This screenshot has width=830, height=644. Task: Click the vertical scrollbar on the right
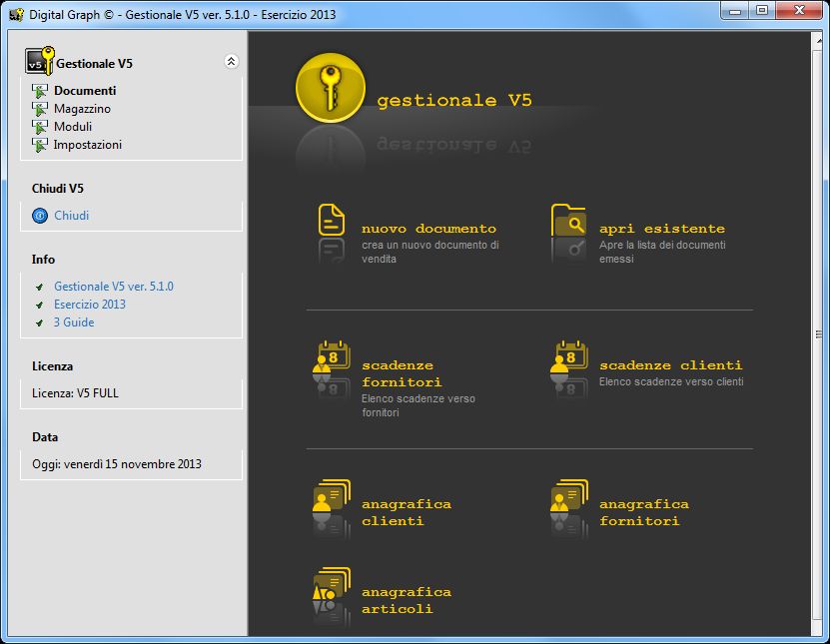point(818,333)
